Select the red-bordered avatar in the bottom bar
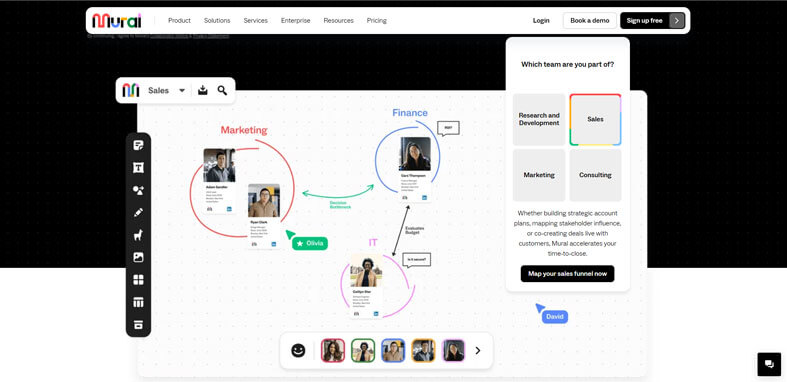 click(333, 350)
